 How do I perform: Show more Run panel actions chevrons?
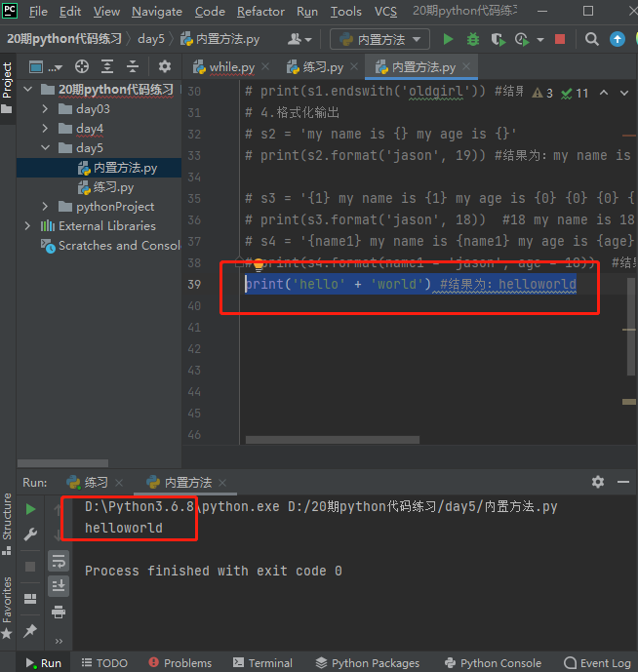(x=59, y=641)
